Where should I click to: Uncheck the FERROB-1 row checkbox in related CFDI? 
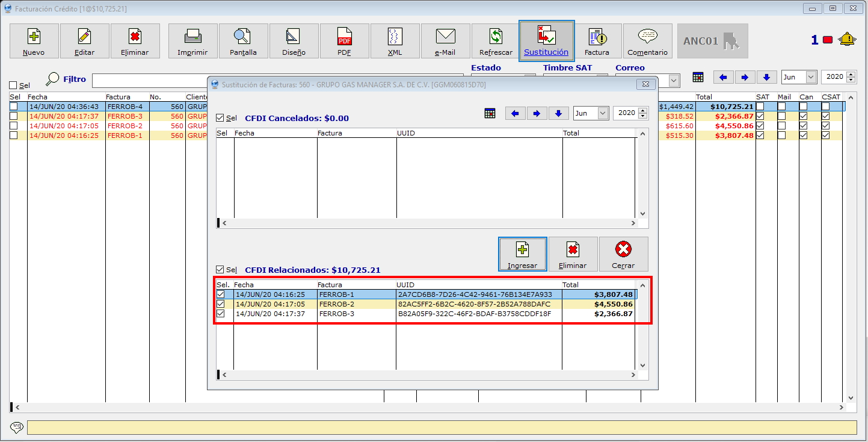tap(221, 294)
